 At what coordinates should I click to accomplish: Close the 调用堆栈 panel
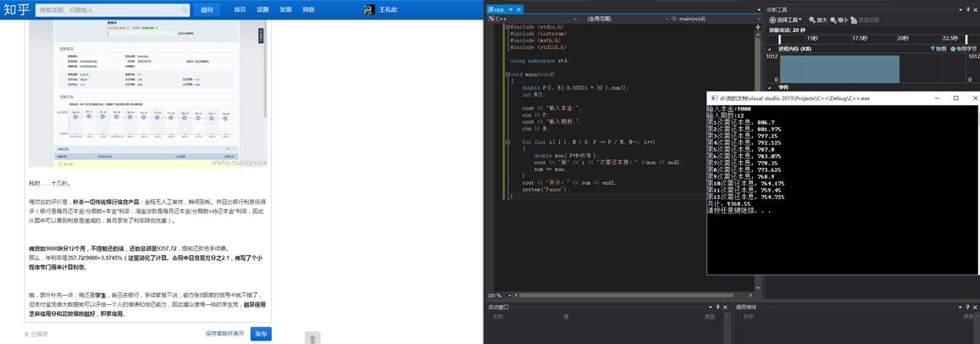click(975, 307)
